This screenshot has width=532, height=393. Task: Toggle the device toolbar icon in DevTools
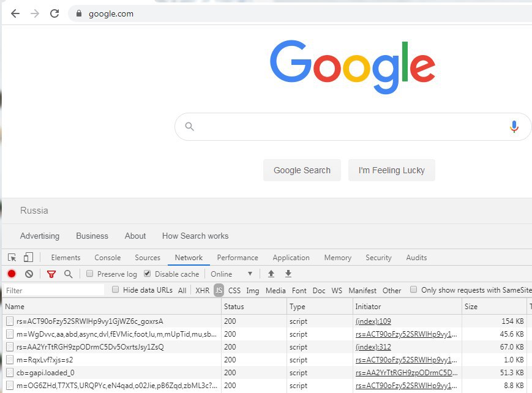click(x=29, y=257)
